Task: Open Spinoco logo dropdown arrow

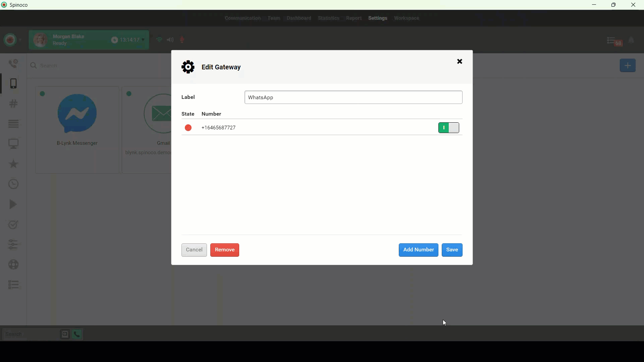Action: (20, 40)
